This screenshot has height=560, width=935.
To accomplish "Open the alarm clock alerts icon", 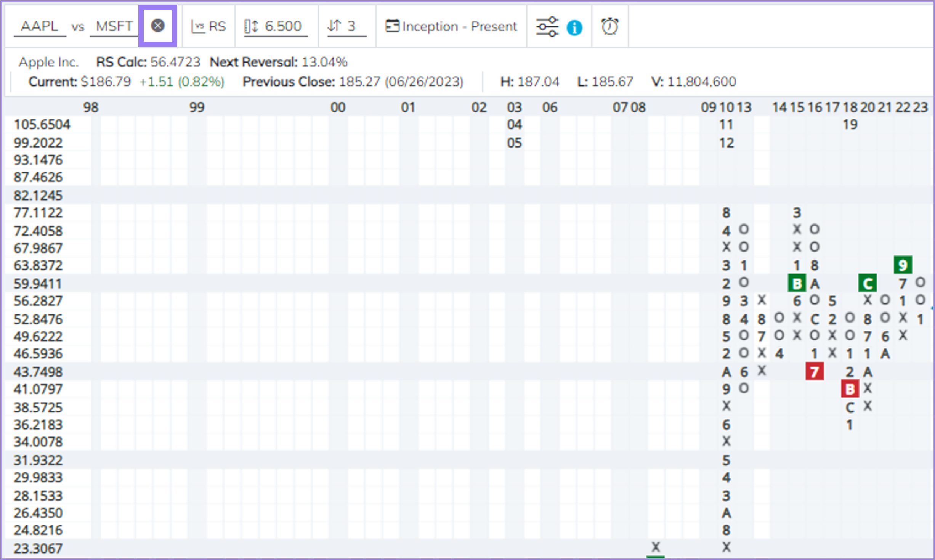I will 609,26.
